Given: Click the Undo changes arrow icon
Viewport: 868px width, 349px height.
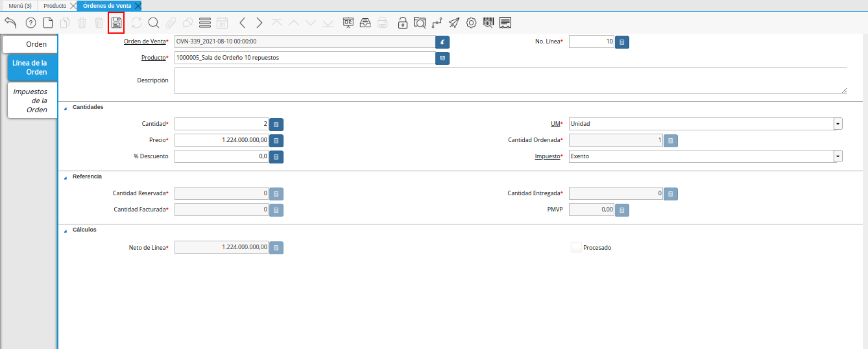Looking at the screenshot, I should click(11, 23).
